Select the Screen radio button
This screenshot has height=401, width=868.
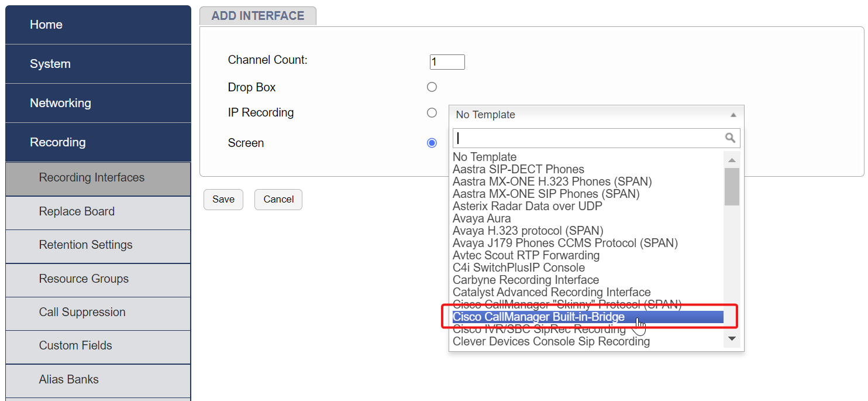tap(432, 142)
